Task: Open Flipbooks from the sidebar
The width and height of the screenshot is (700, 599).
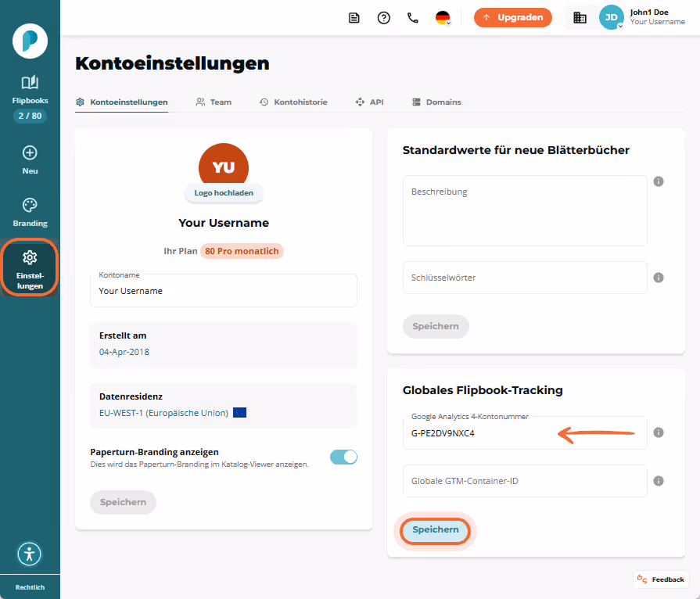Action: (30, 90)
